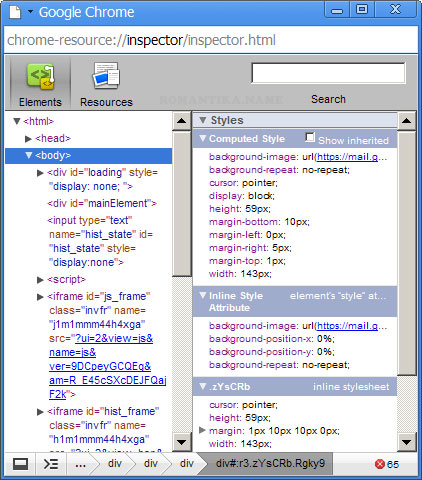
Task: Click the Search input field
Action: click(x=328, y=73)
